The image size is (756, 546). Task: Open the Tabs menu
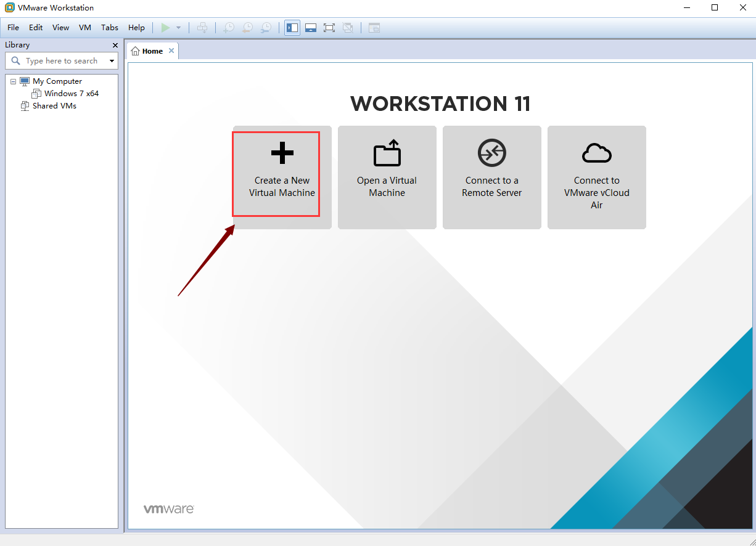pyautogui.click(x=110, y=28)
